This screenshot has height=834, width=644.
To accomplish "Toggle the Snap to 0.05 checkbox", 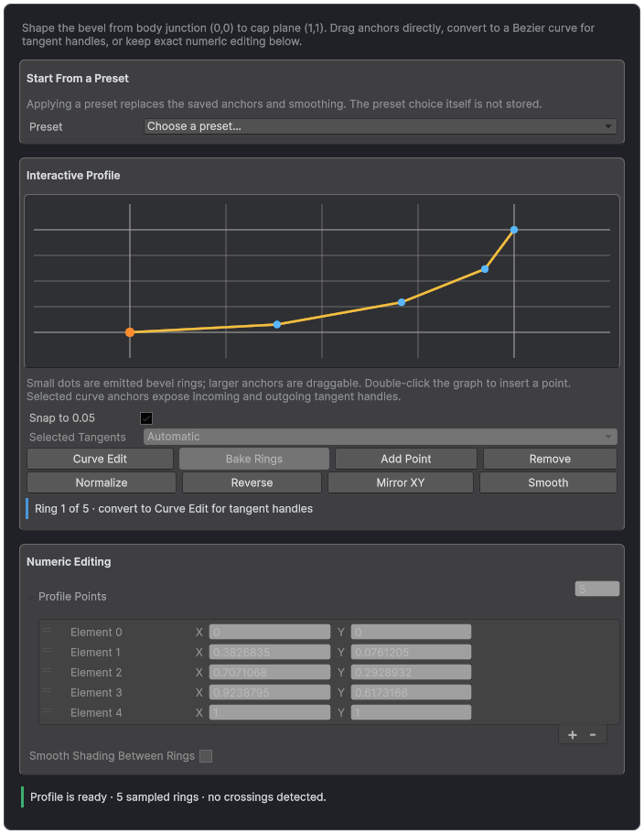I will [146, 418].
